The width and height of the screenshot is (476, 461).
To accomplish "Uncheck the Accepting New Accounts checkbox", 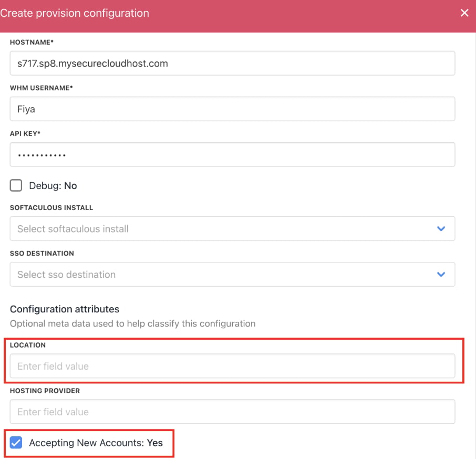I will (16, 443).
